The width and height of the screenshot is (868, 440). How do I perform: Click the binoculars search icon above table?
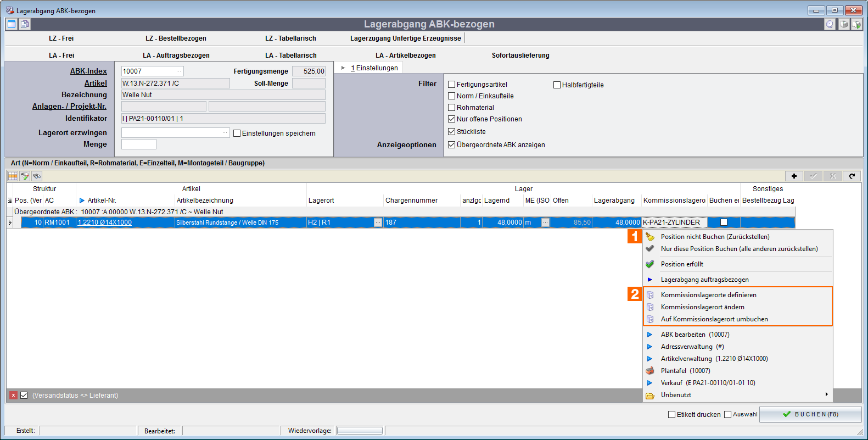pyautogui.click(x=37, y=176)
